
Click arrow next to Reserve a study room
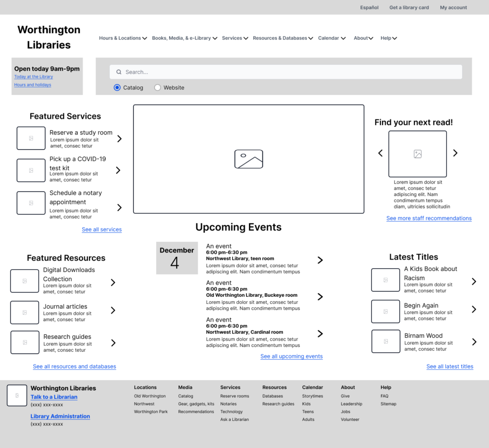coord(119,138)
